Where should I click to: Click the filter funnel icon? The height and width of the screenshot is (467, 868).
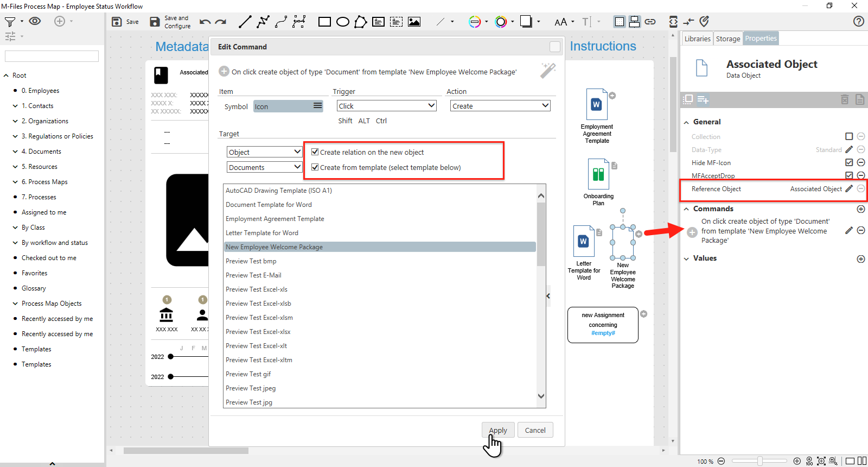point(10,22)
